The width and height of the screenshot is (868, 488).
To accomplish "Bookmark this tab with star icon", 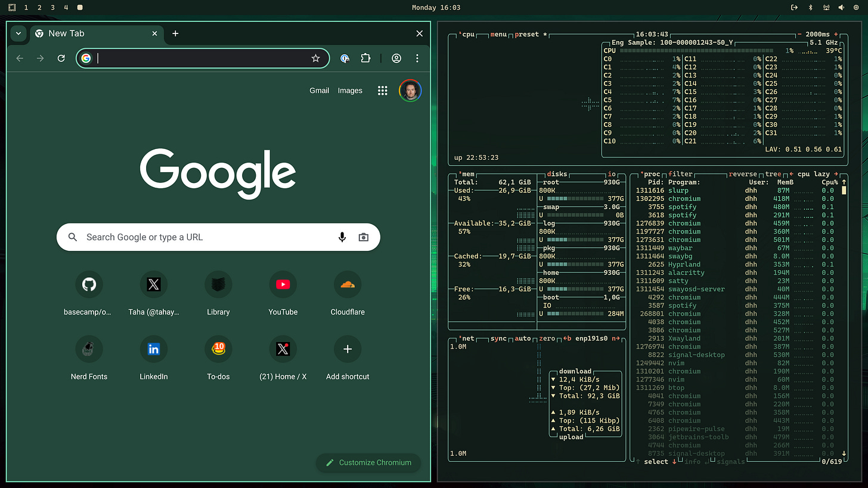I will point(315,58).
